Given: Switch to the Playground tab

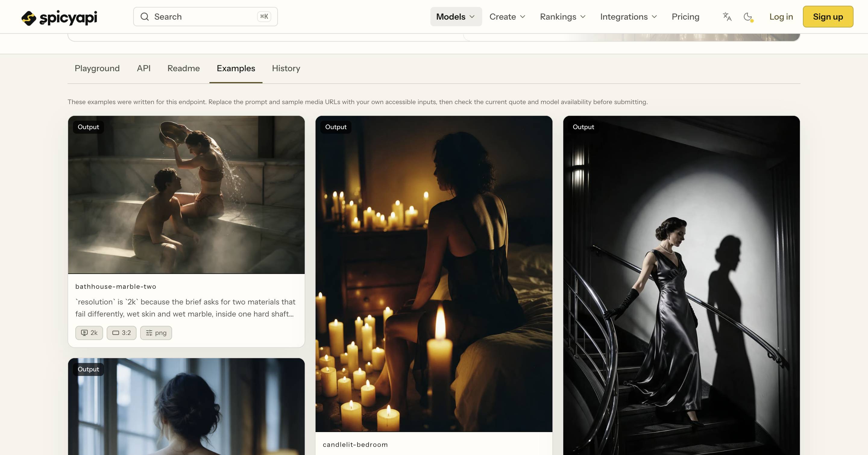Looking at the screenshot, I should (x=97, y=68).
